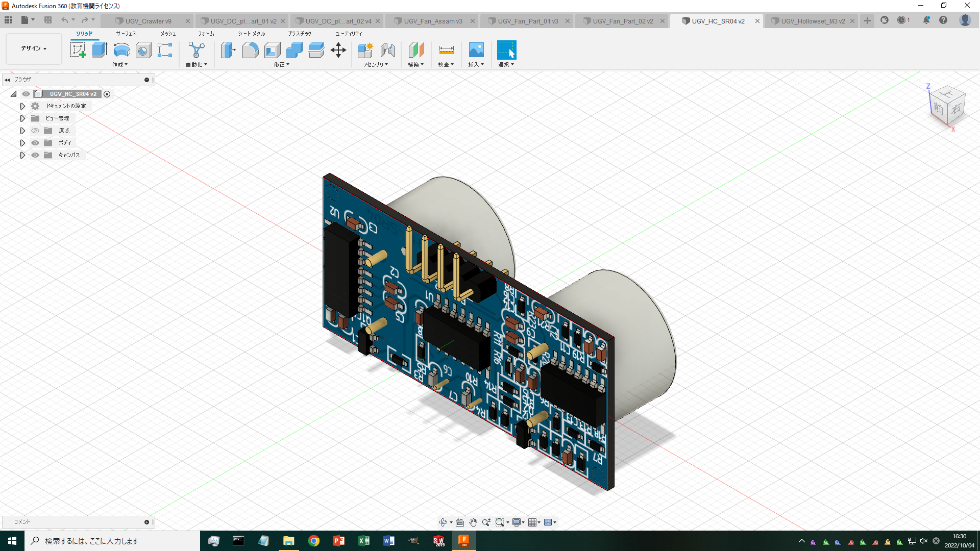
Task: Click the Save icon
Action: 48,20
